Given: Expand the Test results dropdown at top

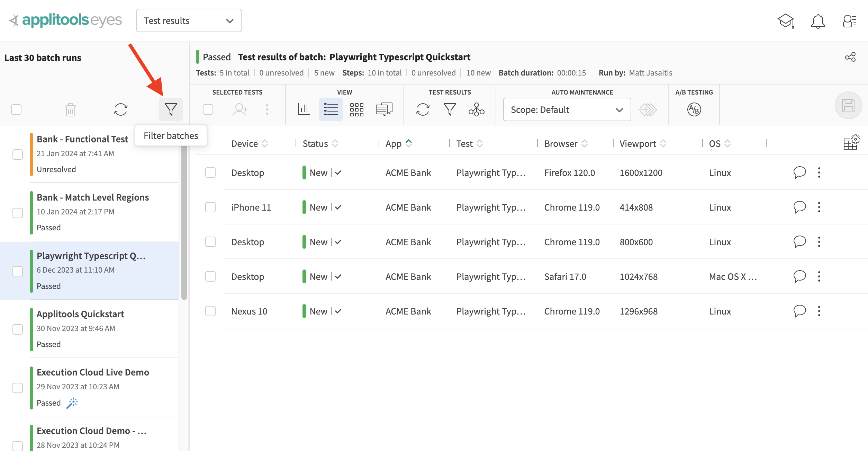Looking at the screenshot, I should pyautogui.click(x=189, y=21).
